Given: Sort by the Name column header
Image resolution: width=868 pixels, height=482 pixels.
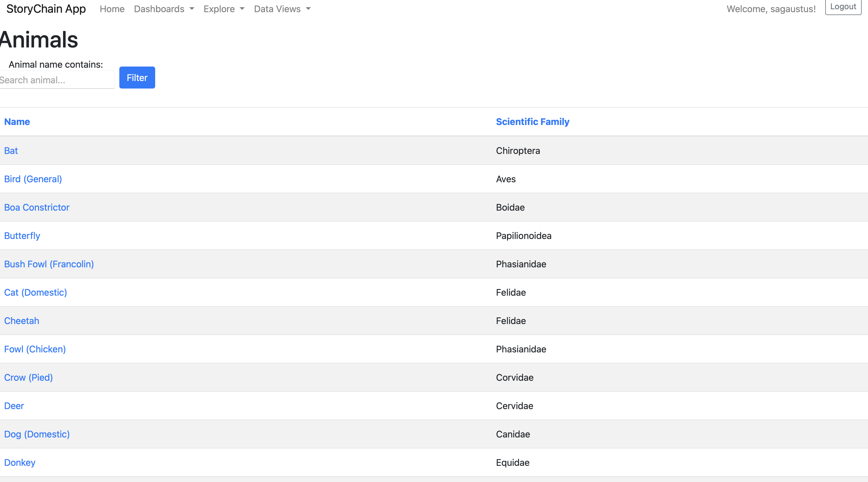Looking at the screenshot, I should point(17,122).
